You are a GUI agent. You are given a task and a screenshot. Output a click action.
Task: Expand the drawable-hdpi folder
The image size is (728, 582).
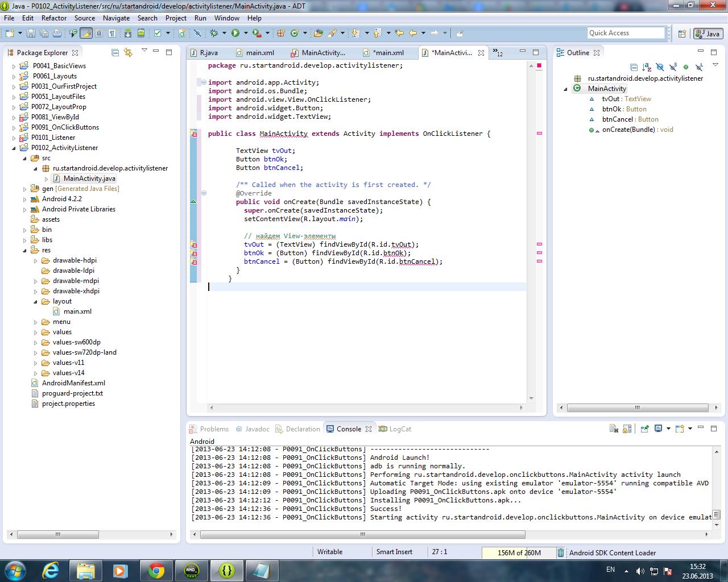coord(36,260)
